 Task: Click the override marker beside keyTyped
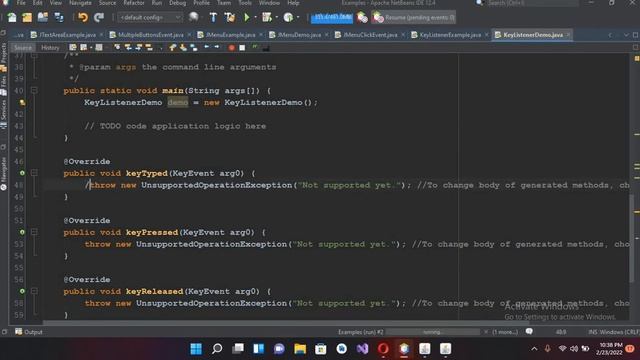point(22,173)
